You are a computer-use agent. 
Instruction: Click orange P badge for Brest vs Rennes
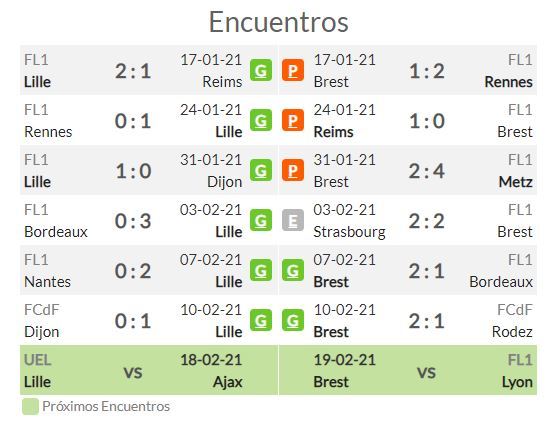click(x=293, y=70)
